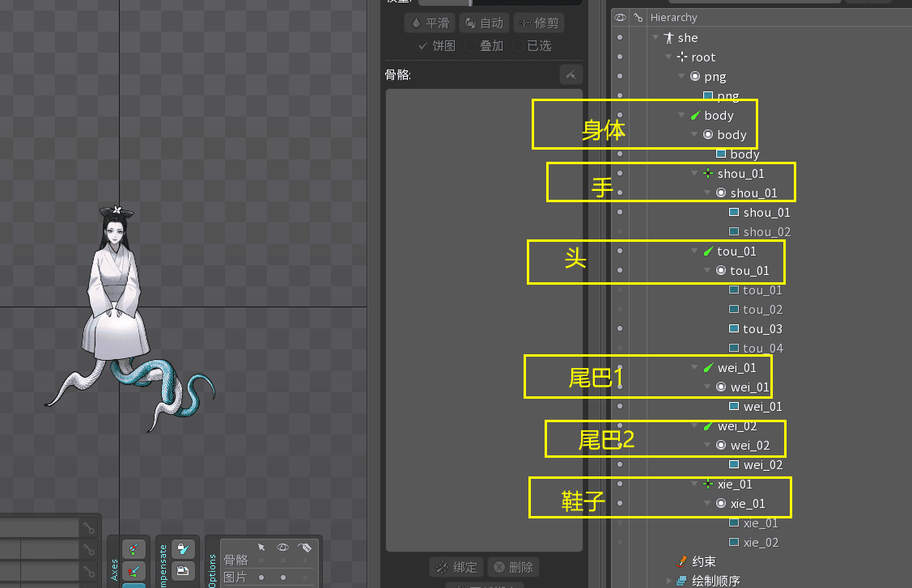912x588 pixels.
Task: Enable the 叠加 checkbox
Action: 471,46
